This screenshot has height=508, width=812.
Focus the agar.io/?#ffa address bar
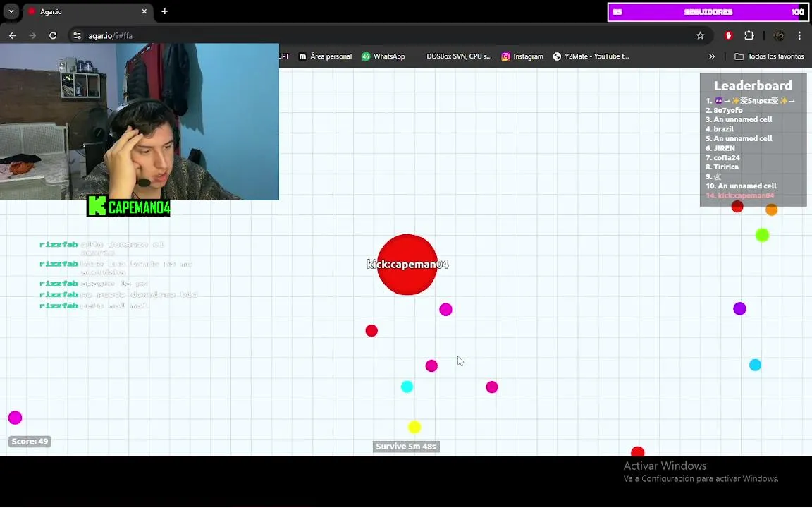(x=383, y=36)
